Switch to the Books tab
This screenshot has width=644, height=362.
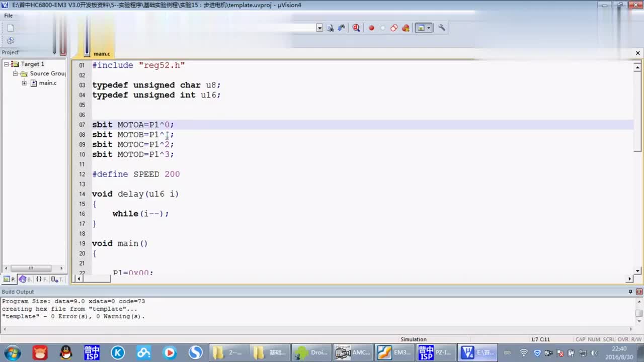(25, 279)
